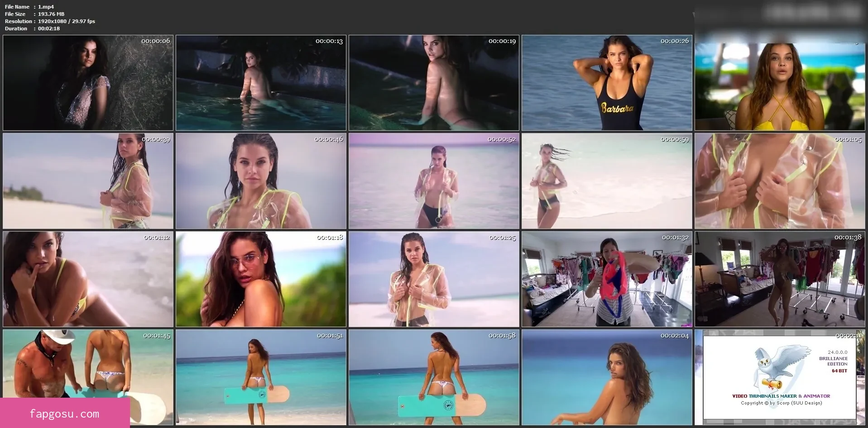Click the Video Thumbnails Maker splash frame
Image resolution: width=868 pixels, height=428 pixels.
pyautogui.click(x=780, y=377)
